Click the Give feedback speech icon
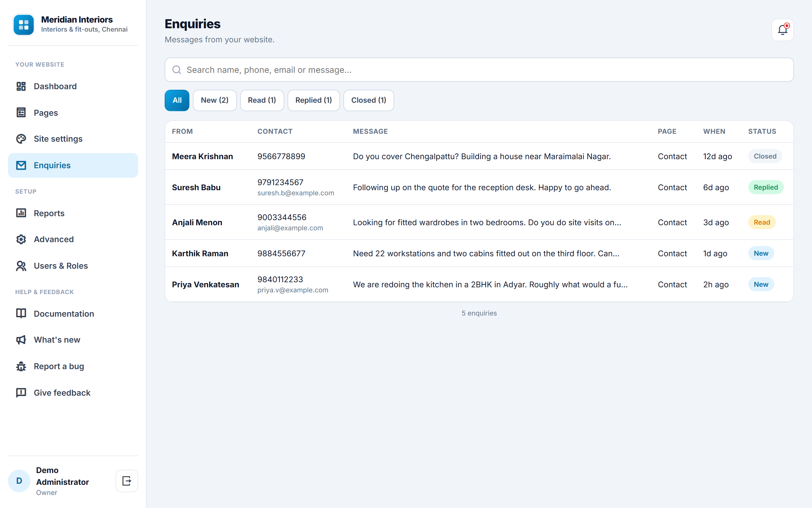The image size is (812, 508). 21,393
